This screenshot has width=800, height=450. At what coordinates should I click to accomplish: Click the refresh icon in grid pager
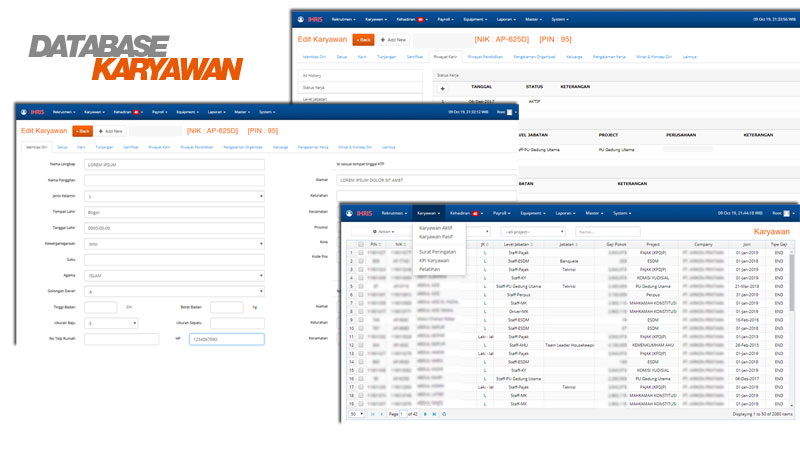point(446,413)
